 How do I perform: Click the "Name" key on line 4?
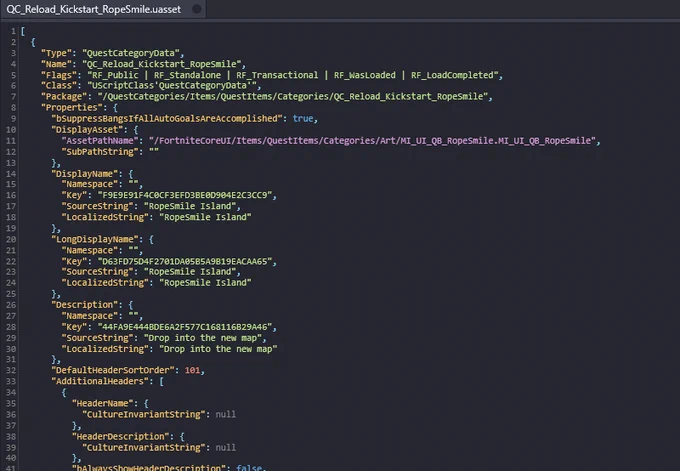pyautogui.click(x=56, y=64)
